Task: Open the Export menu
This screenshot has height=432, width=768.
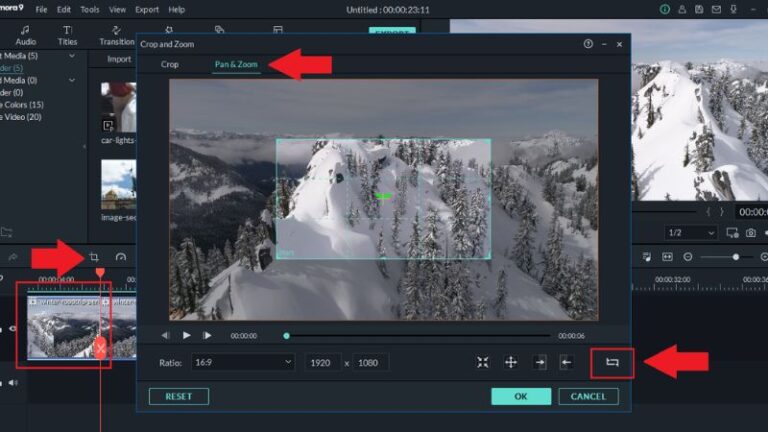Action: click(147, 9)
